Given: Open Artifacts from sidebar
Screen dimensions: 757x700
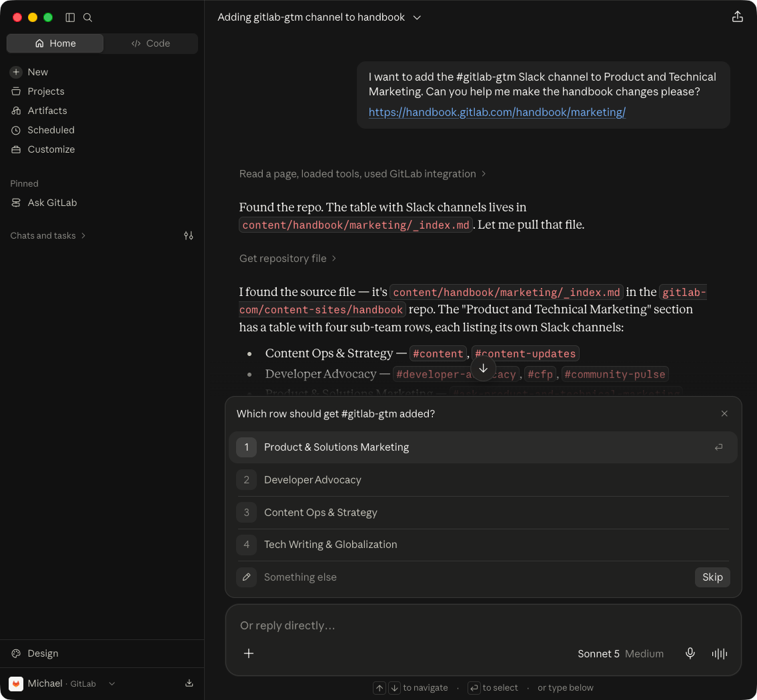Looking at the screenshot, I should tap(47, 111).
